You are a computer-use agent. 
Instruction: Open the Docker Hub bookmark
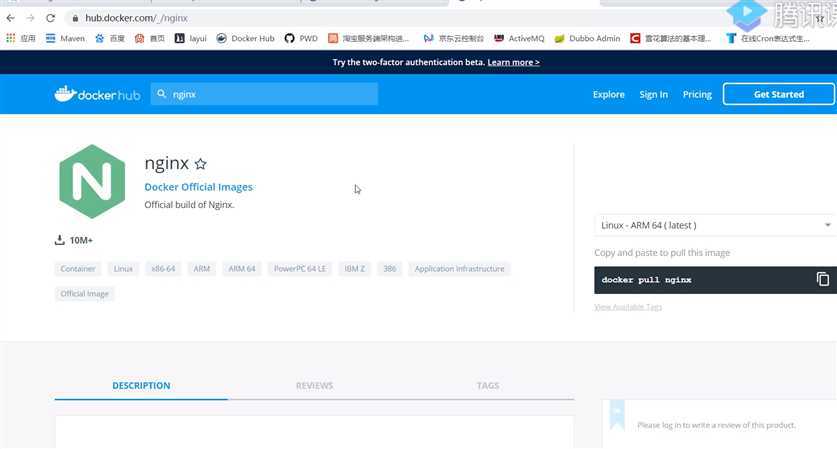click(x=246, y=38)
